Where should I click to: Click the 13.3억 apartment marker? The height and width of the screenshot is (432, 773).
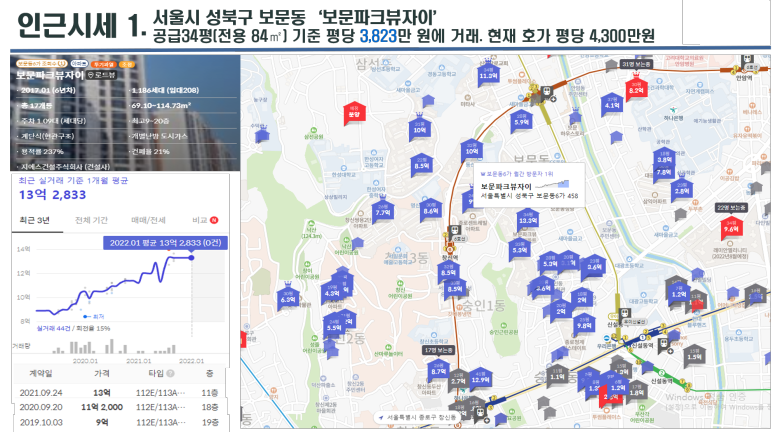(x=527, y=219)
